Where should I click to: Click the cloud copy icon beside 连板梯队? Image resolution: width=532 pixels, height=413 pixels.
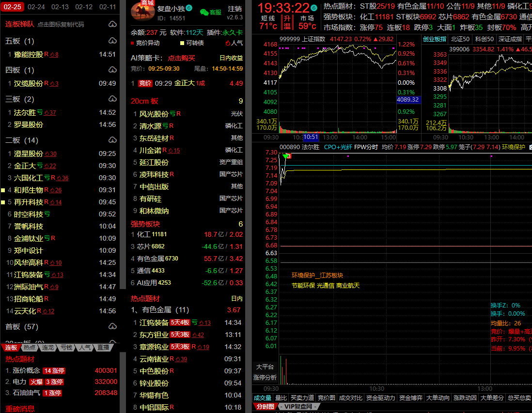click(112, 24)
